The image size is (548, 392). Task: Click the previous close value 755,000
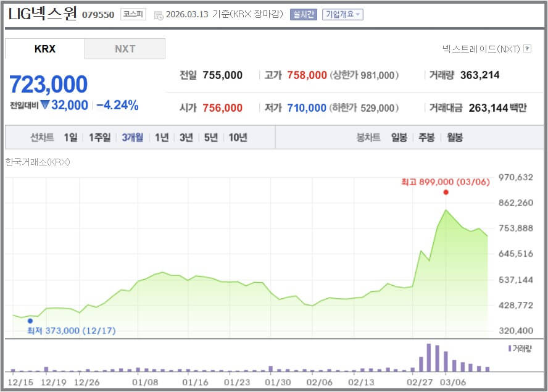(x=223, y=75)
